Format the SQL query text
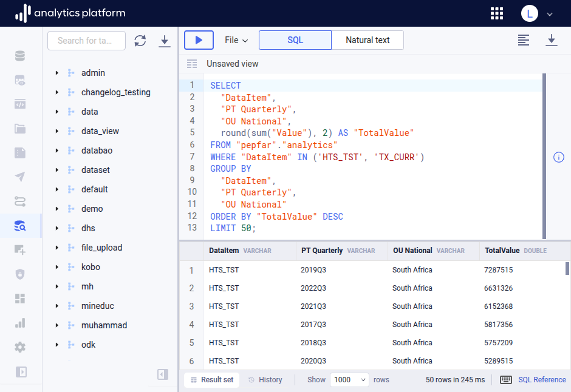This screenshot has height=392, width=571. tap(524, 40)
